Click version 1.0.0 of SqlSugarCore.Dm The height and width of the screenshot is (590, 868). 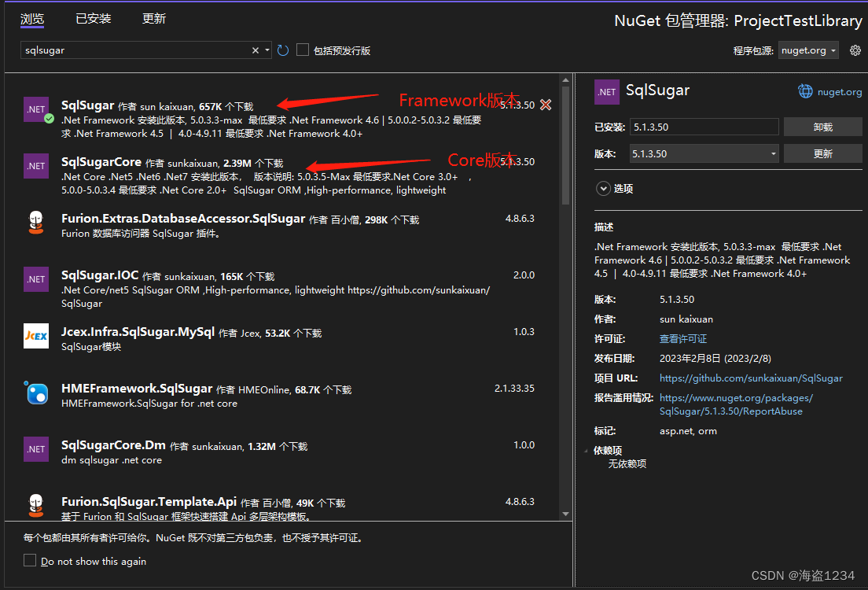point(524,444)
